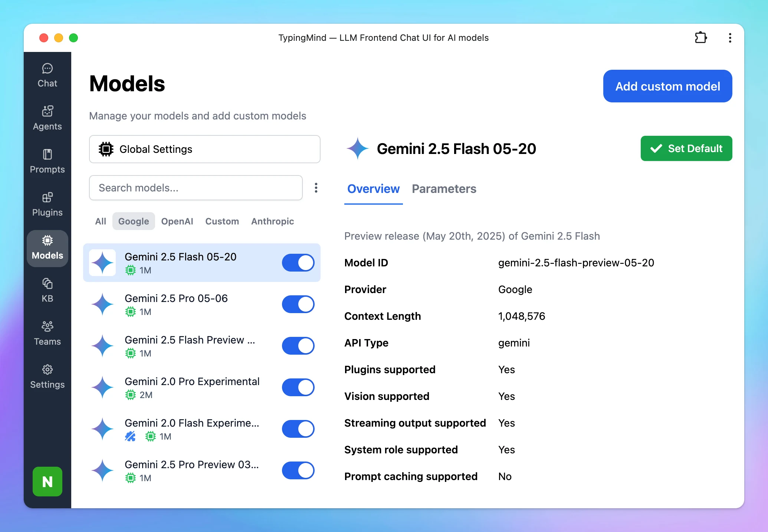Switch to the Parameters tab
This screenshot has height=532, width=768.
[x=444, y=189]
